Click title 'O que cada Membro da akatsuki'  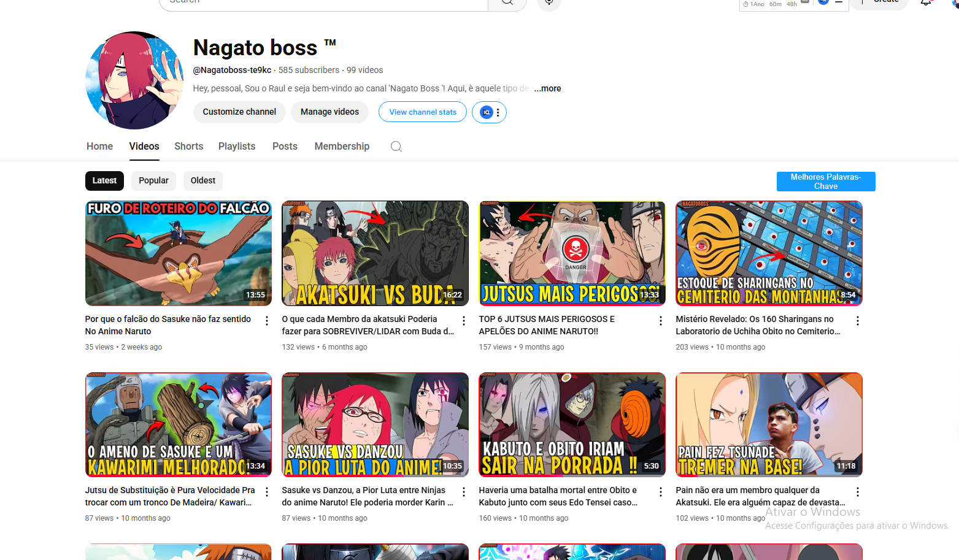pyautogui.click(x=368, y=325)
